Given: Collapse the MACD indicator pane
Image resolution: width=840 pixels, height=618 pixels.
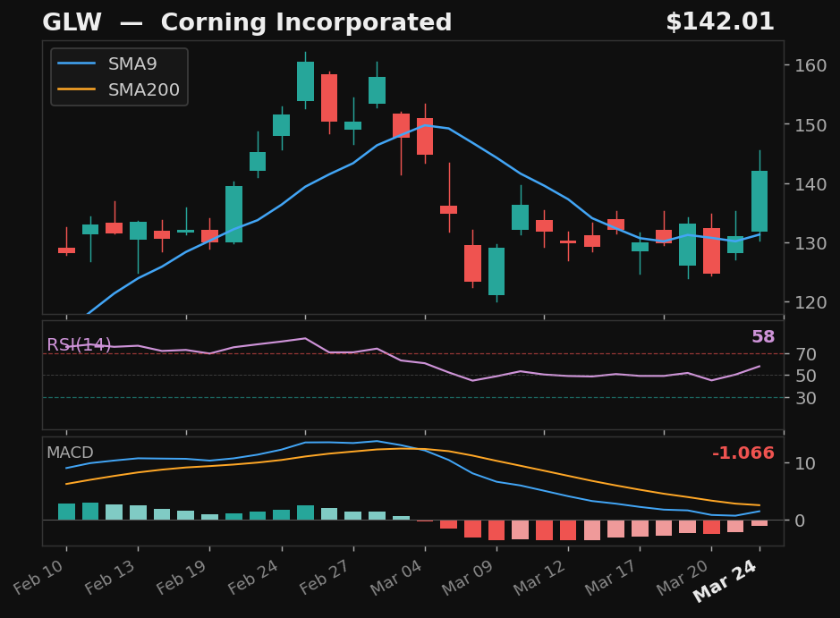Looking at the screenshot, I should 403,487.
